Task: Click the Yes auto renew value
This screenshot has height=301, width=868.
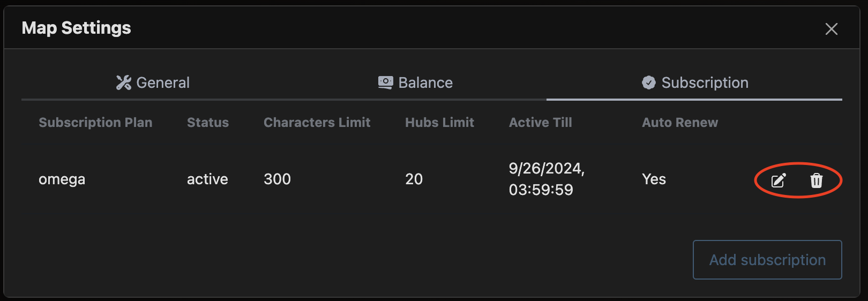Action: tap(654, 179)
